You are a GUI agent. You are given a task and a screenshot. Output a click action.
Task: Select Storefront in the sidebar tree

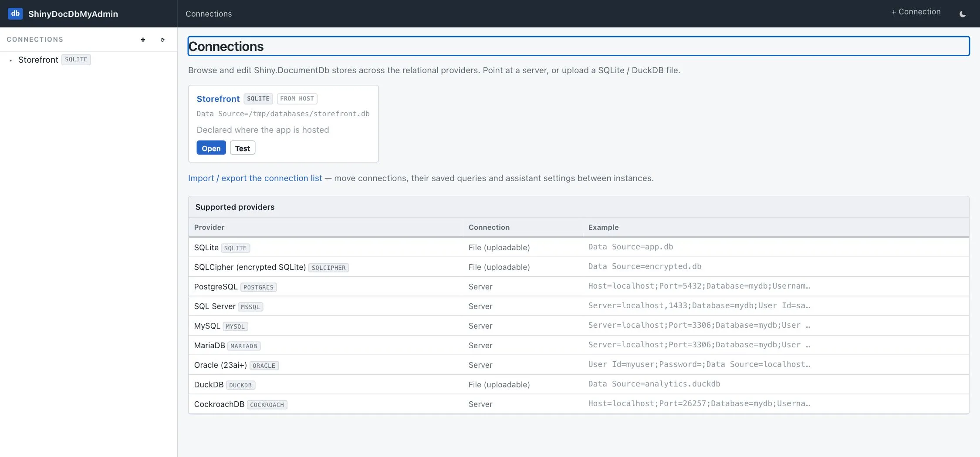[38, 60]
